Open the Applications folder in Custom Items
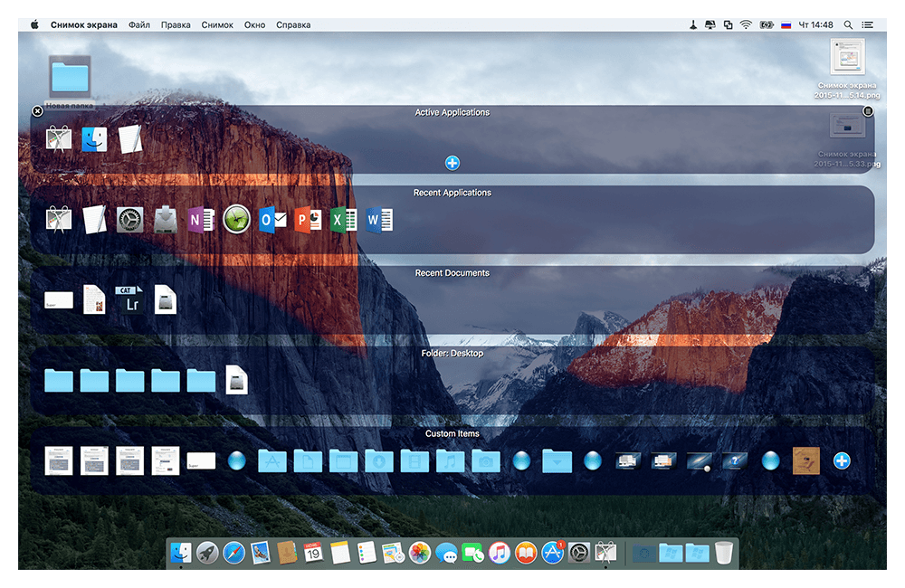The height and width of the screenshot is (588, 905). [272, 461]
